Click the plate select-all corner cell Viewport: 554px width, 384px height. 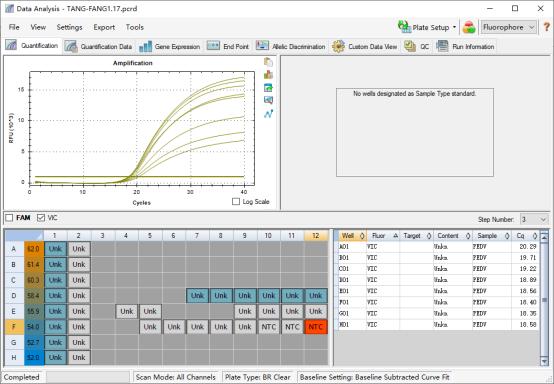coord(24,236)
